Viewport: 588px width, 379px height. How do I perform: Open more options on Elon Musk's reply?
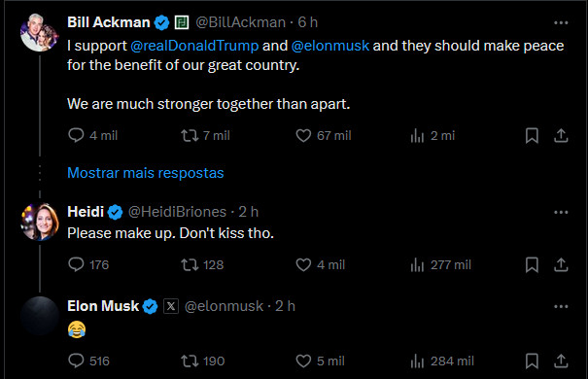561,307
